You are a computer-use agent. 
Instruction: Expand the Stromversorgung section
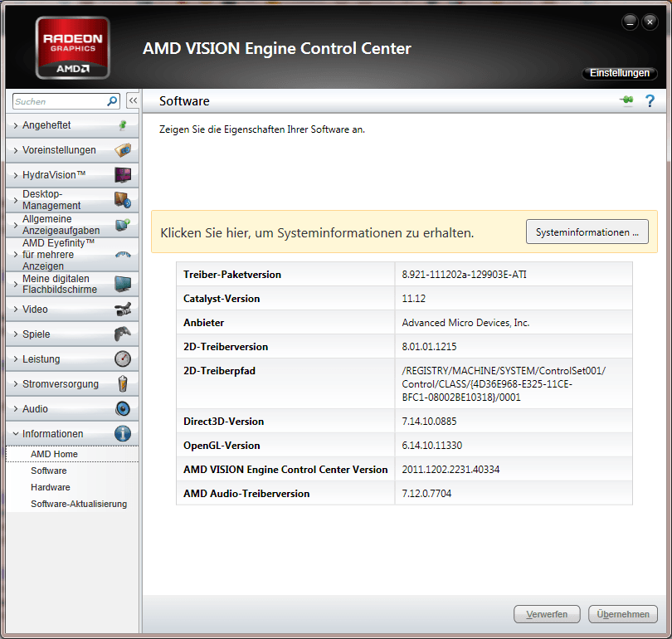(x=16, y=383)
